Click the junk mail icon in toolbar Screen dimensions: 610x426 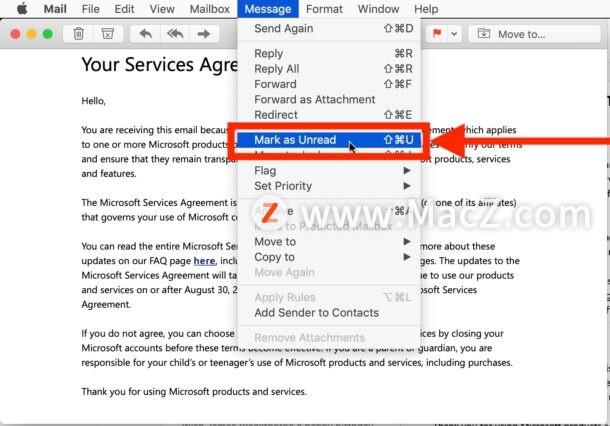click(108, 34)
